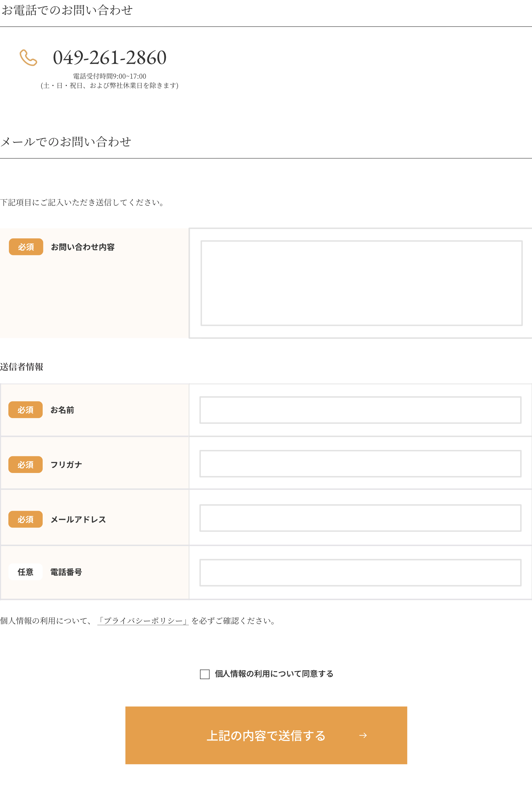Focus the メールアドレス input field

tap(360, 518)
